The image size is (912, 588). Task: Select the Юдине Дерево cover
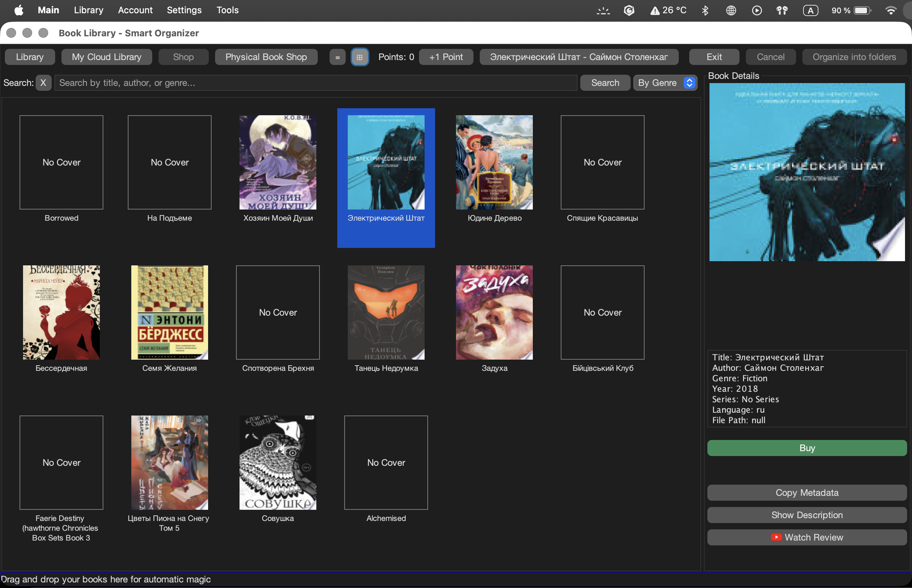(x=494, y=162)
